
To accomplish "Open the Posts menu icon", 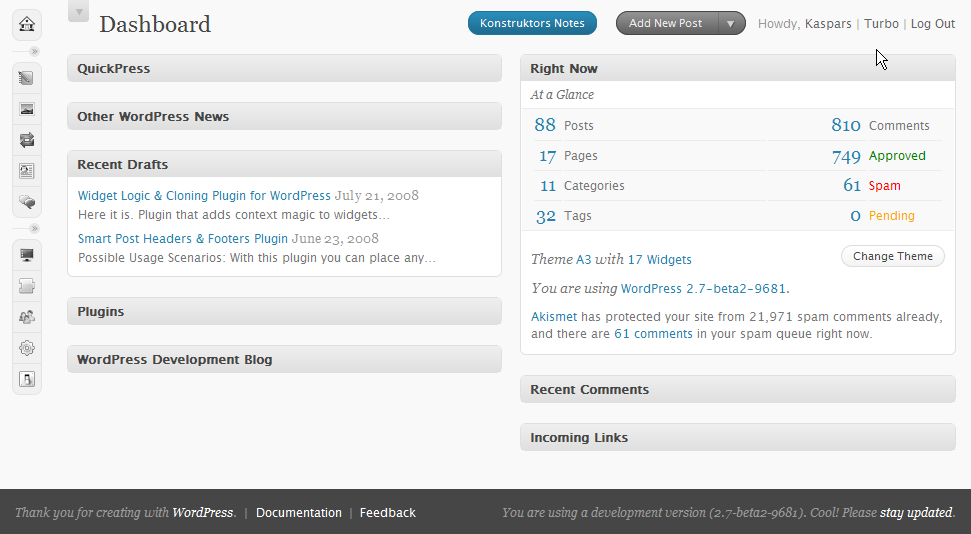I will 27,78.
